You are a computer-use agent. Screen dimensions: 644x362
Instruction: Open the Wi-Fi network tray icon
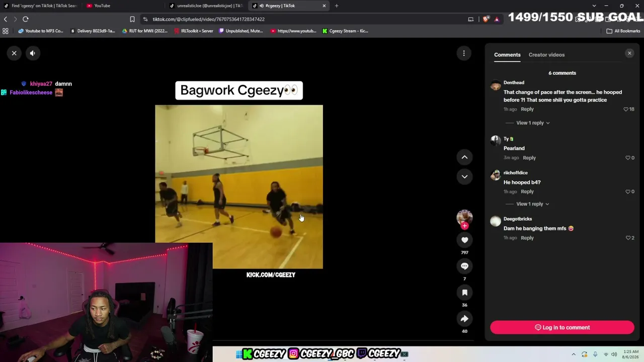click(606, 354)
